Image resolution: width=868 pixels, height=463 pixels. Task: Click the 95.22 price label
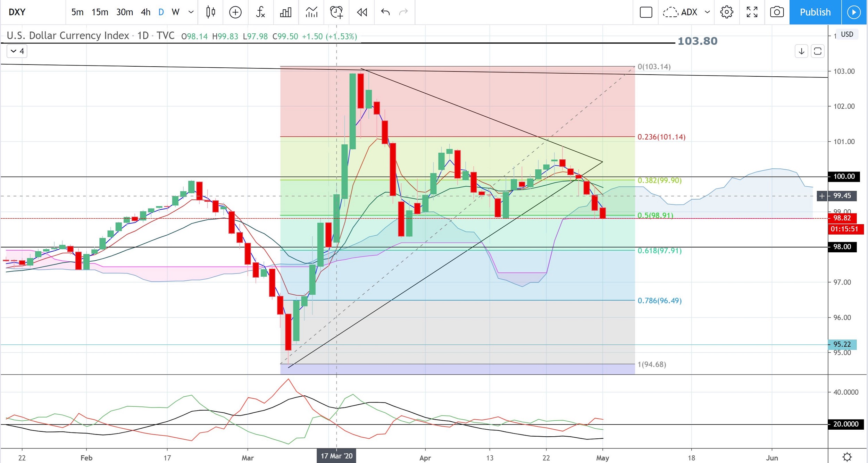842,344
